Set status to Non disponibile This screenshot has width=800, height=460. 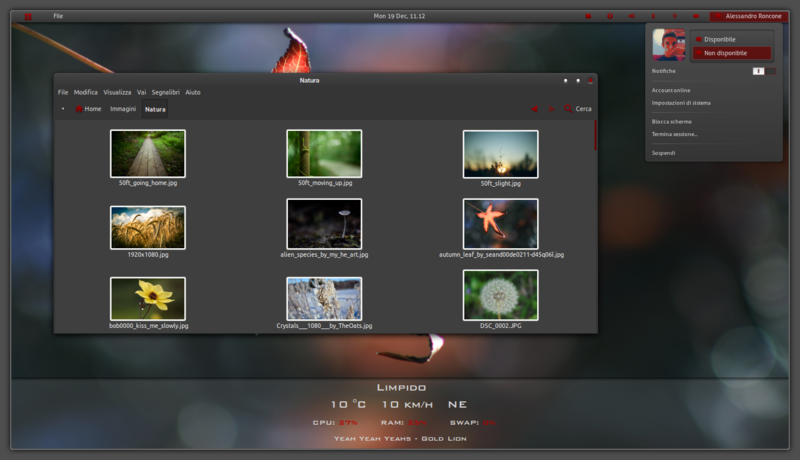pos(731,53)
